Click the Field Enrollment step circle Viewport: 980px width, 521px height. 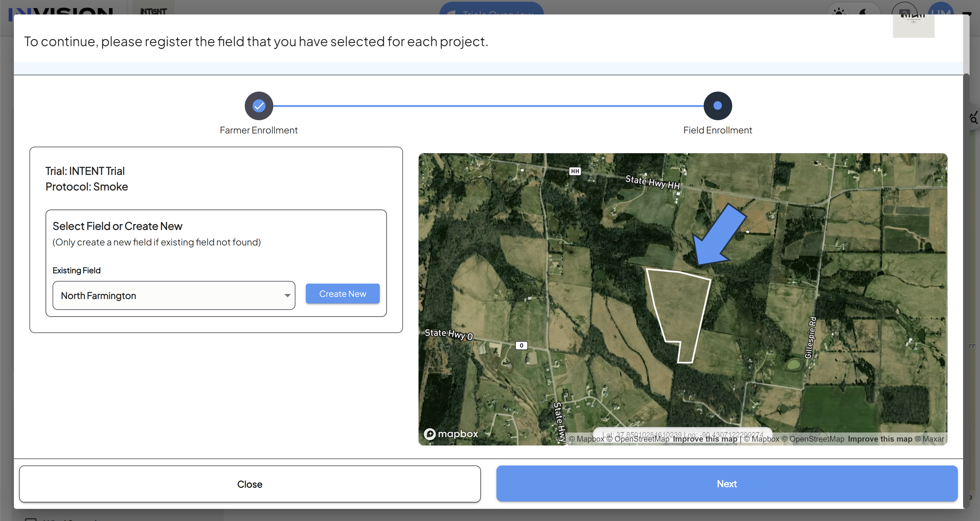click(x=717, y=106)
